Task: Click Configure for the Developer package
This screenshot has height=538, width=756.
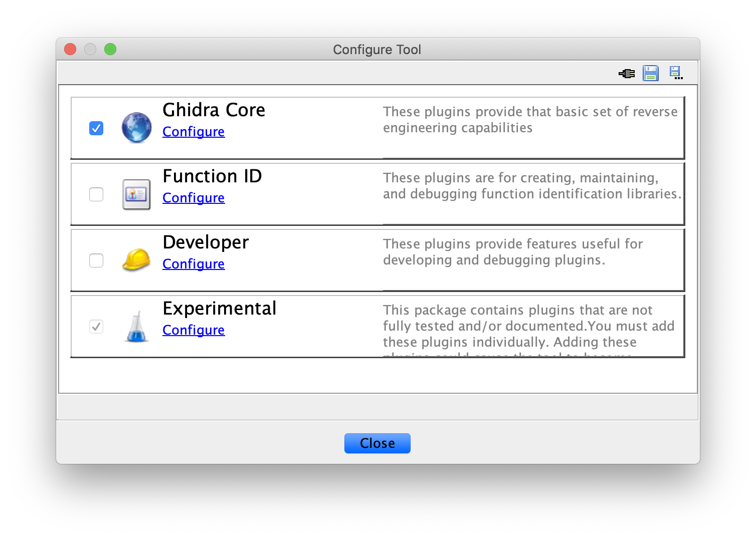Action: point(194,264)
